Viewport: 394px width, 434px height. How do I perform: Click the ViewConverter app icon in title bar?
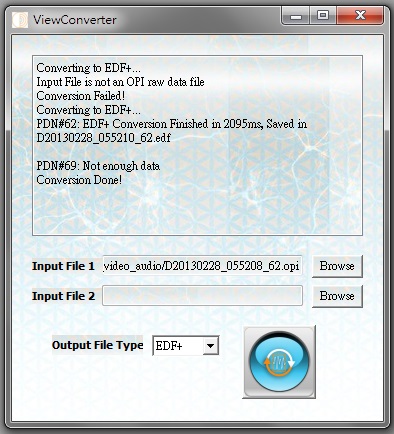coord(20,20)
